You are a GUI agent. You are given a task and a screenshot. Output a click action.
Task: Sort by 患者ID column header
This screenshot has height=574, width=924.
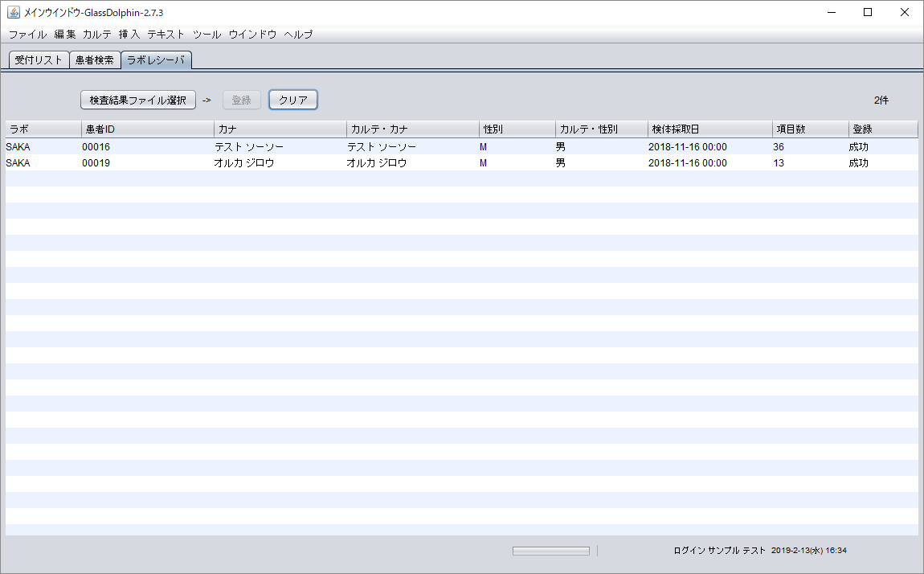(147, 129)
